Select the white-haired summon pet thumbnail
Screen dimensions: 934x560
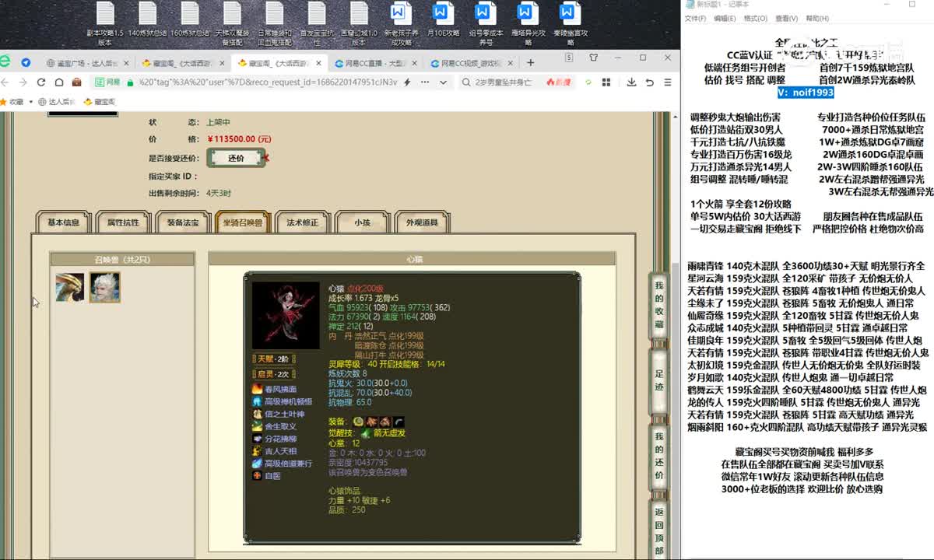[104, 288]
